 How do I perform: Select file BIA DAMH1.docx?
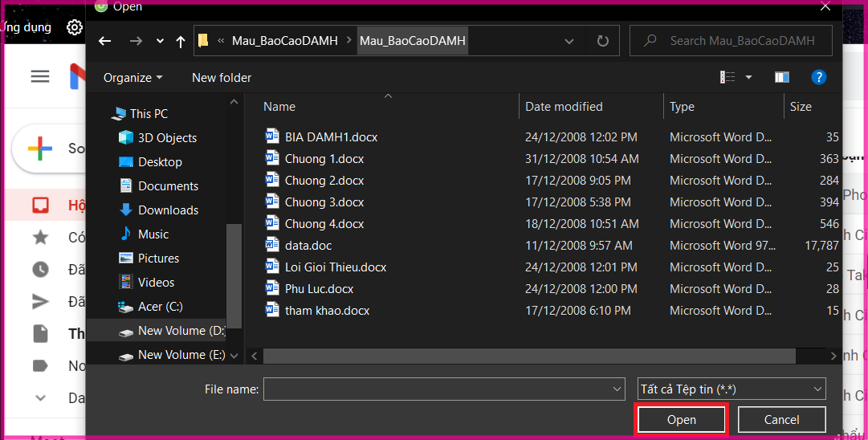[331, 137]
